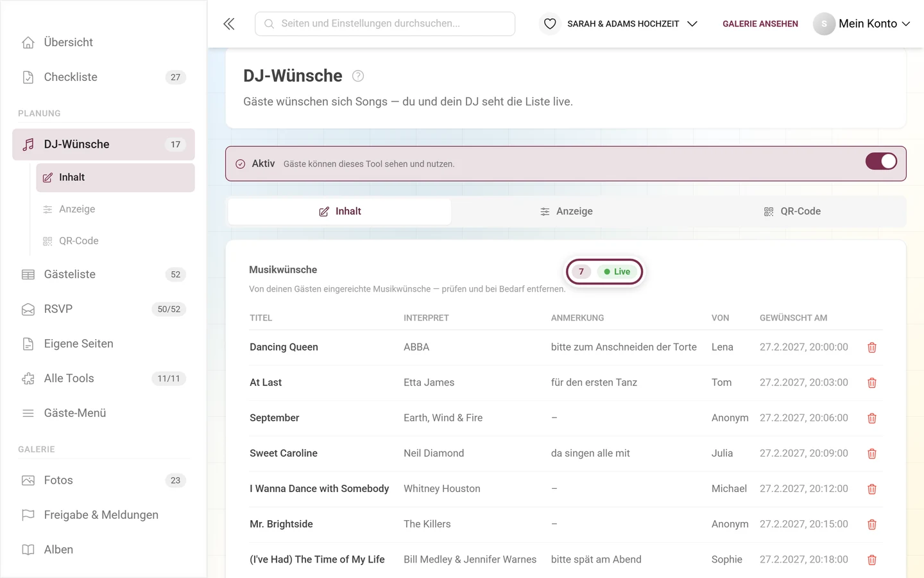
Task: Open Freigabe & Meldungen in sidebar
Action: pos(103,515)
